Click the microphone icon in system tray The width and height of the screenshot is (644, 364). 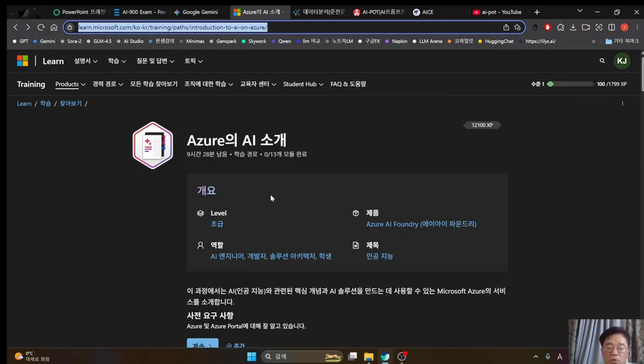point(547,356)
